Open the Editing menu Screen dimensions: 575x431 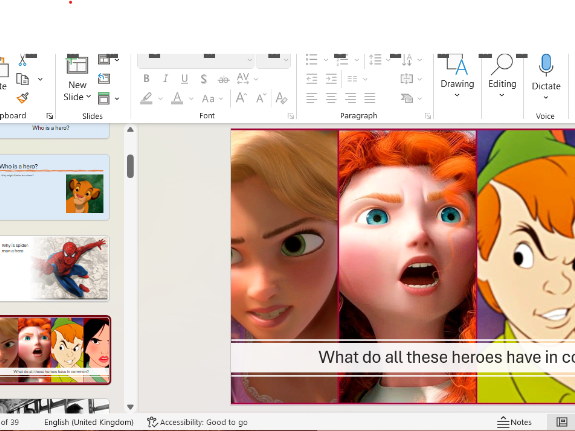502,76
